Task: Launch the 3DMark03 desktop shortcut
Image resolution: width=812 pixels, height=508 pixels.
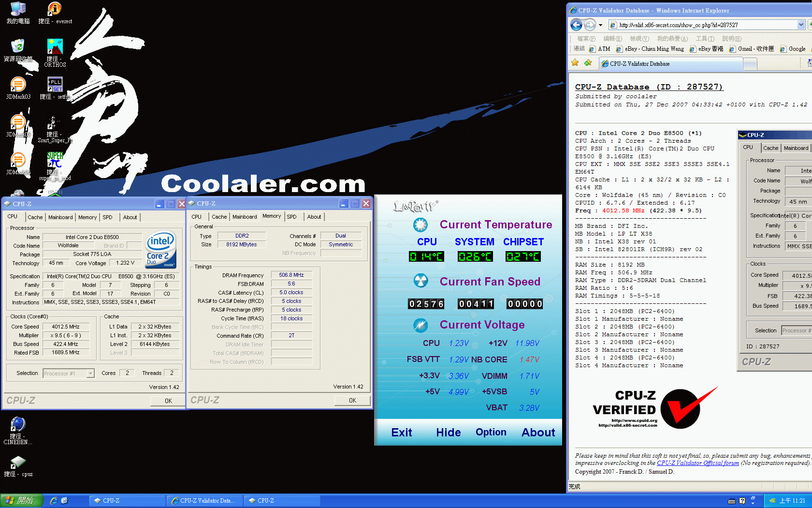Action: coord(18,88)
